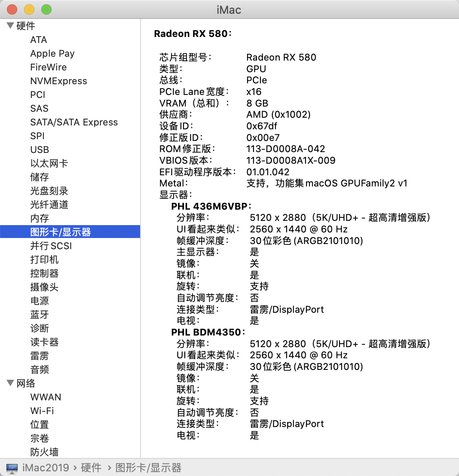Click the PHL BDM4350 display heading
Viewport: 459px width, 476px height.
(208, 333)
